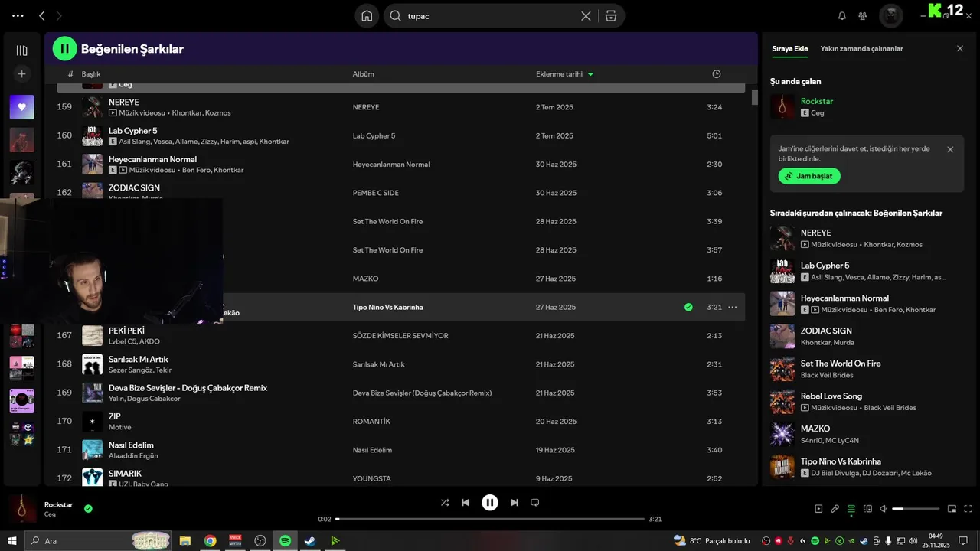The height and width of the screenshot is (551, 980).
Task: Open the Home screen icon
Action: pyautogui.click(x=367, y=15)
